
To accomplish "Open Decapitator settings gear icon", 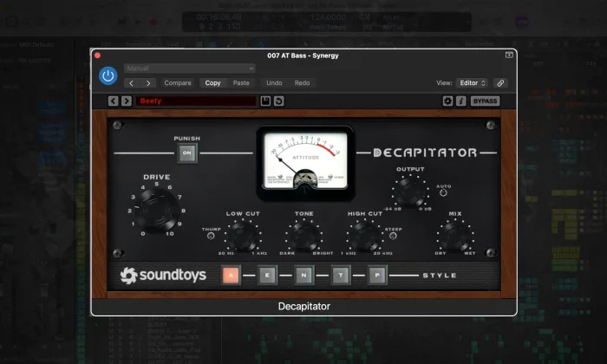I will [448, 101].
